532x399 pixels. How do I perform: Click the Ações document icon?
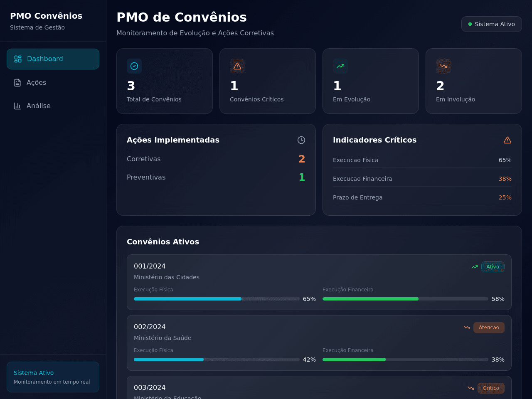tap(17, 83)
